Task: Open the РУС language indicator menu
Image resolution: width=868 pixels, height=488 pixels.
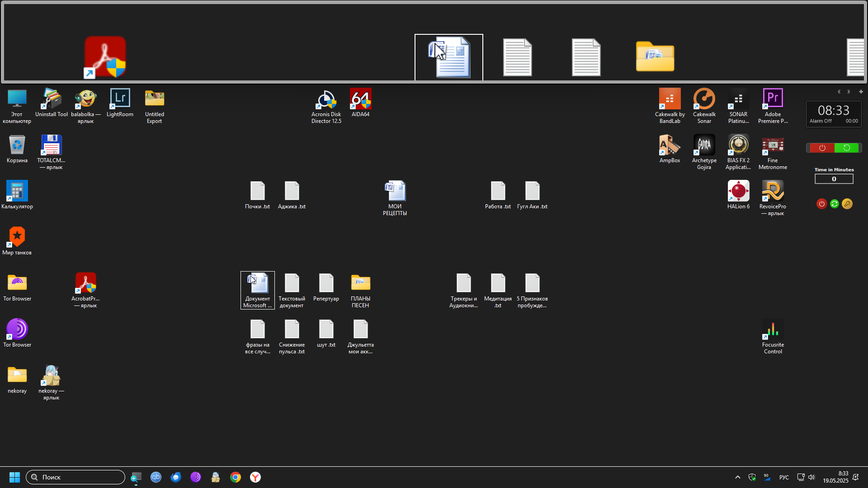Action: (x=784, y=477)
